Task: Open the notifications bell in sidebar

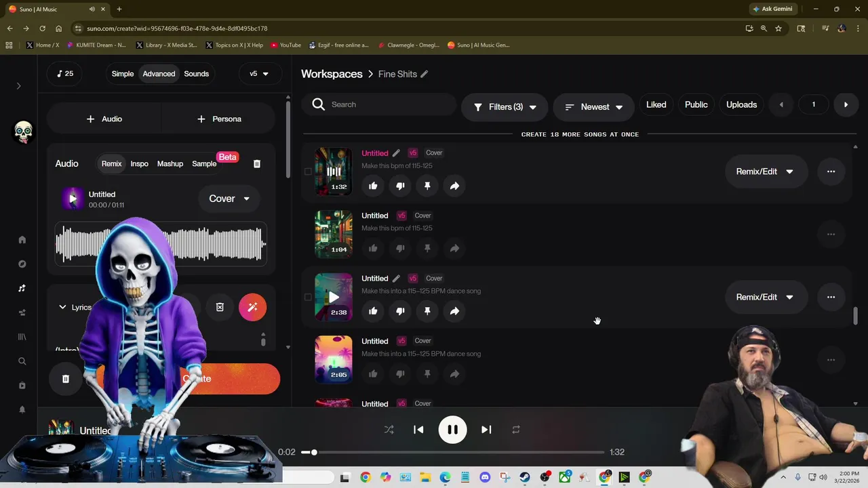Action: click(x=22, y=410)
